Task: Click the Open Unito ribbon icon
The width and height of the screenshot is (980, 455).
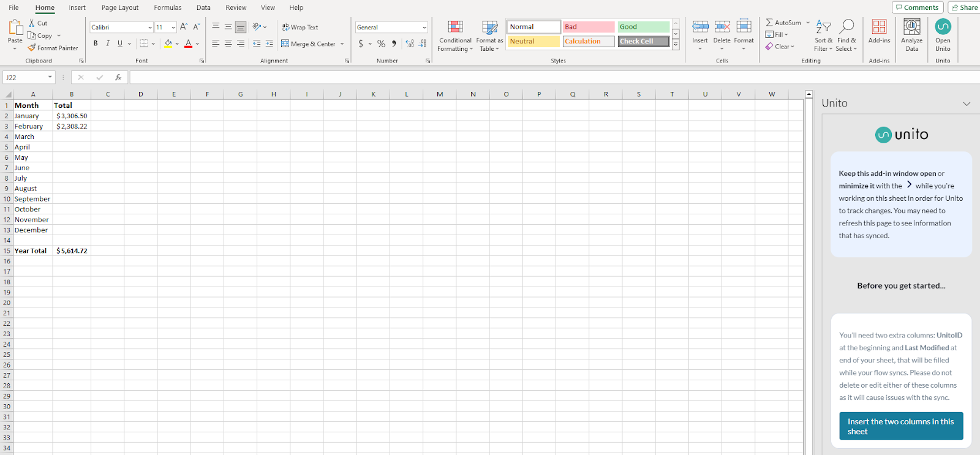Action: click(943, 27)
